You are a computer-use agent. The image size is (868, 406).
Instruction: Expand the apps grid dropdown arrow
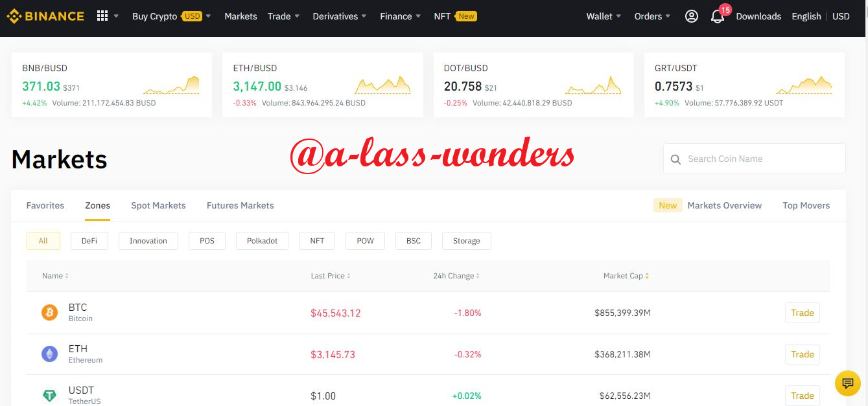(x=117, y=16)
